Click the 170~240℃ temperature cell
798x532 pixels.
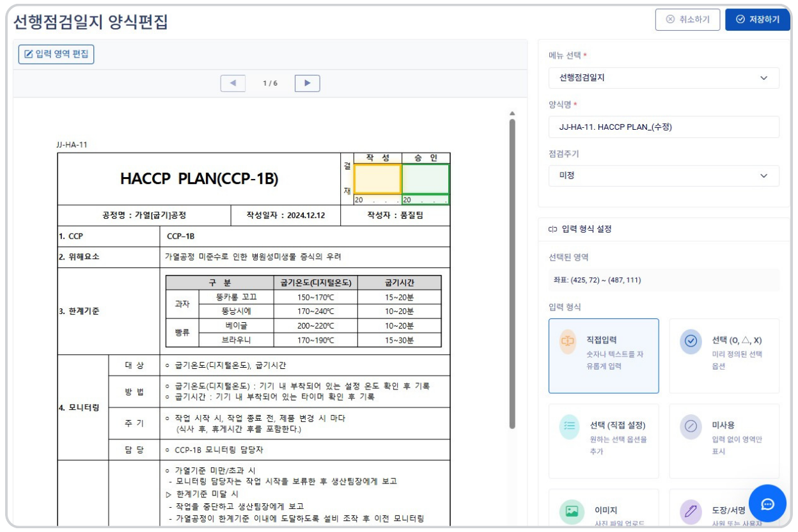pyautogui.click(x=316, y=311)
